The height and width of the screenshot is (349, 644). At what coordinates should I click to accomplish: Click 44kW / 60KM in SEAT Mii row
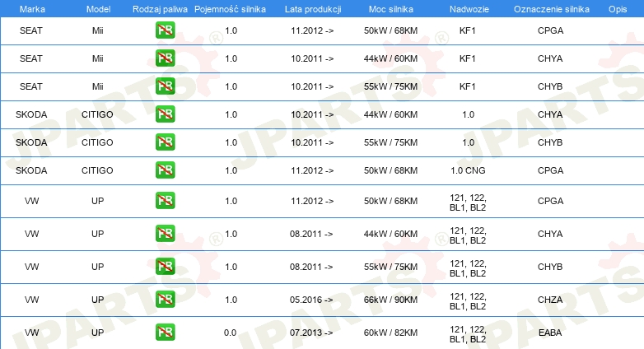(x=390, y=58)
